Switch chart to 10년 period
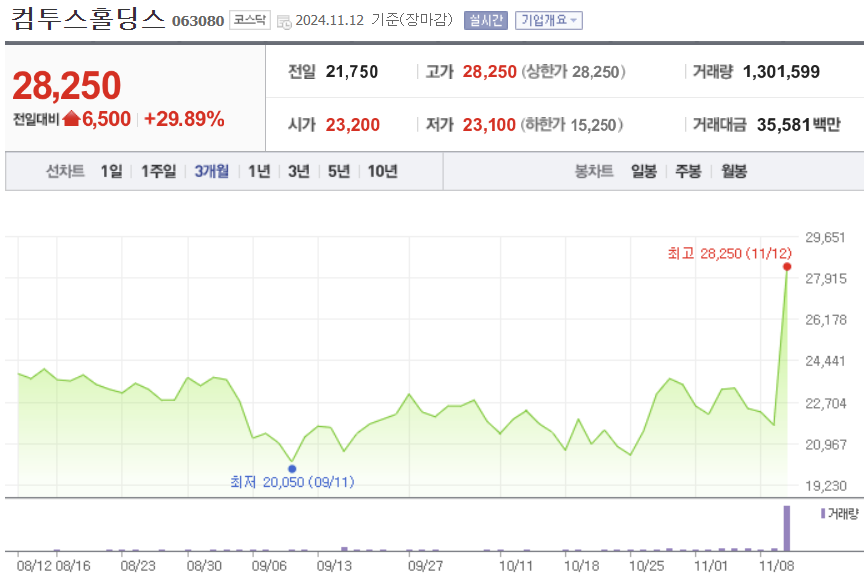Image resolution: width=864 pixels, height=579 pixels. [x=382, y=171]
